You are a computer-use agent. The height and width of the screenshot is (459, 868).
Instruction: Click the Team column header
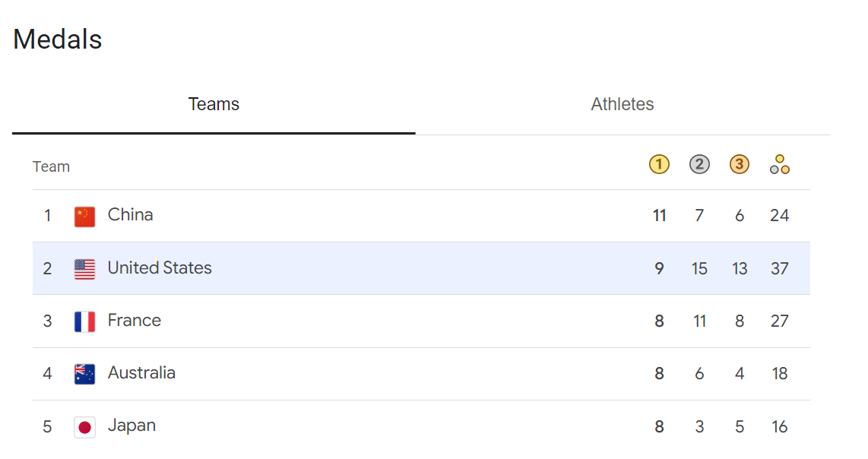pos(51,166)
